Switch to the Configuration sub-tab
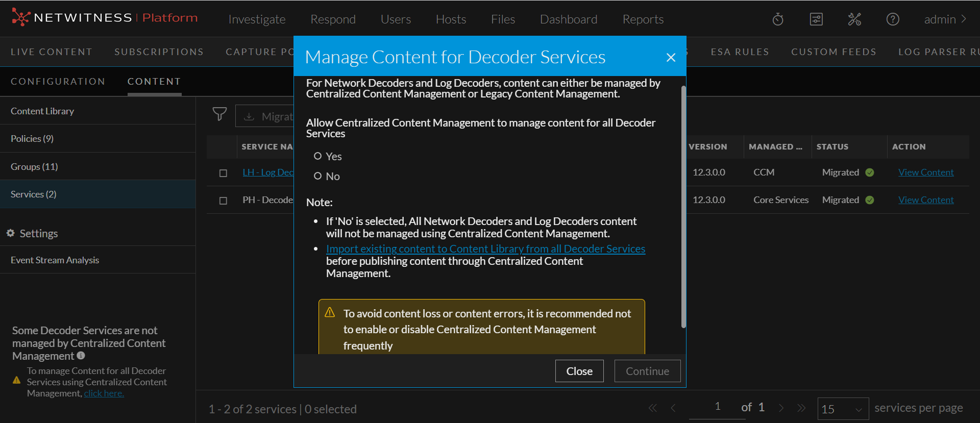980x423 pixels. coord(58,82)
